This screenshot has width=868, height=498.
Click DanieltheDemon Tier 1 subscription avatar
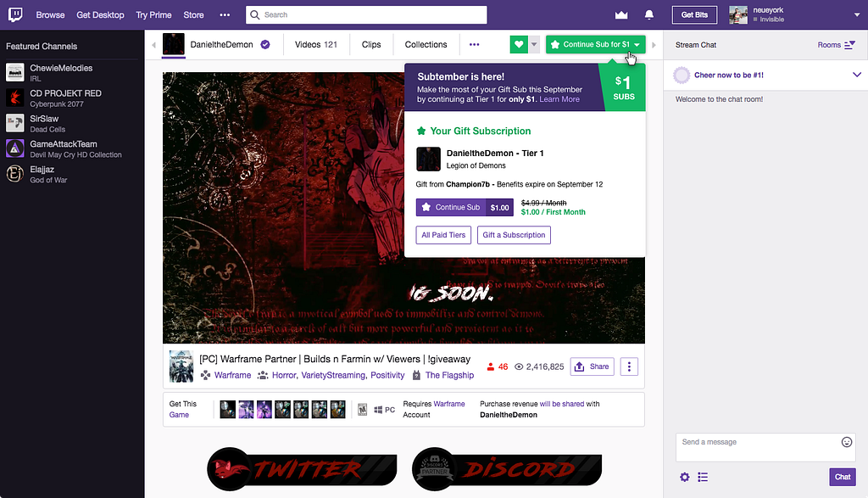428,159
